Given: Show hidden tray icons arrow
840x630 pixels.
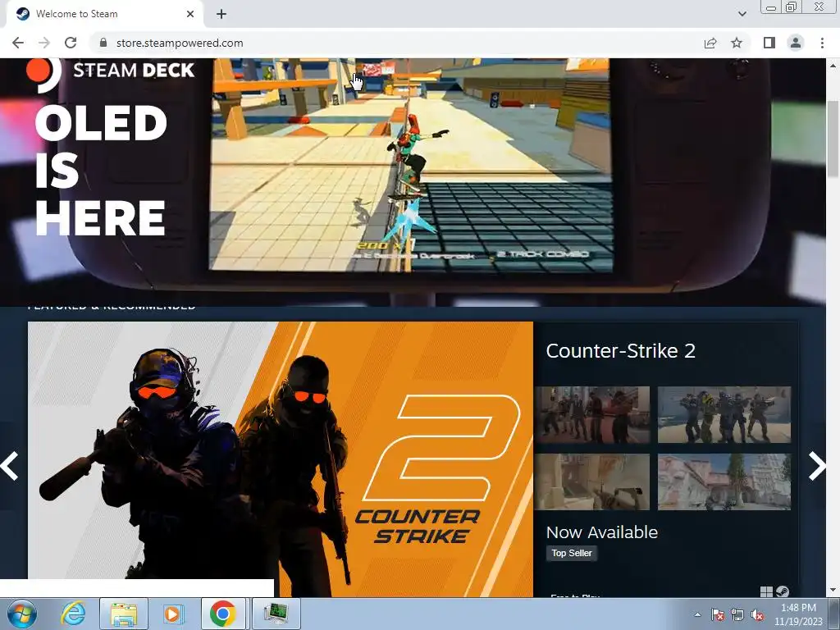Looking at the screenshot, I should tap(697, 614).
